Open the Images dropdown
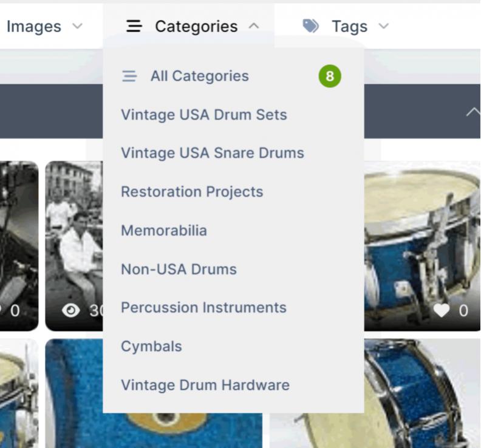 pos(77,26)
